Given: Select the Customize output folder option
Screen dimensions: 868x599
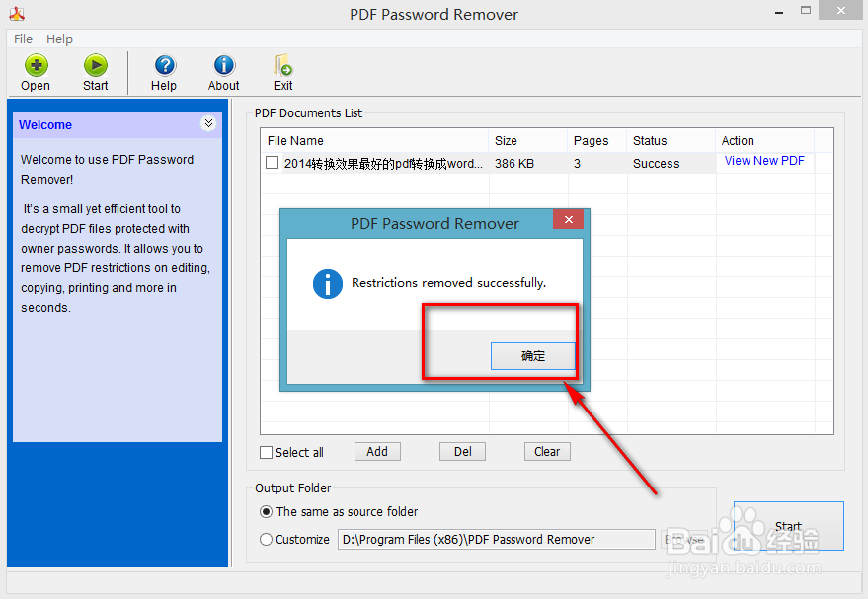Looking at the screenshot, I should tap(267, 539).
